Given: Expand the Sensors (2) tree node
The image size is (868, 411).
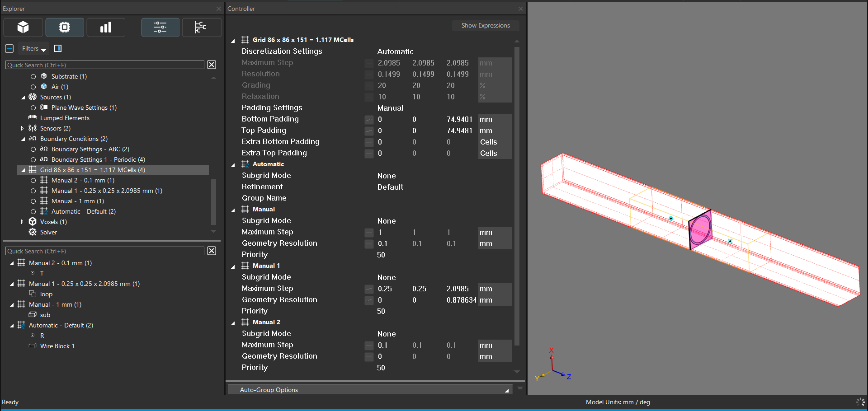Looking at the screenshot, I should coord(22,129).
